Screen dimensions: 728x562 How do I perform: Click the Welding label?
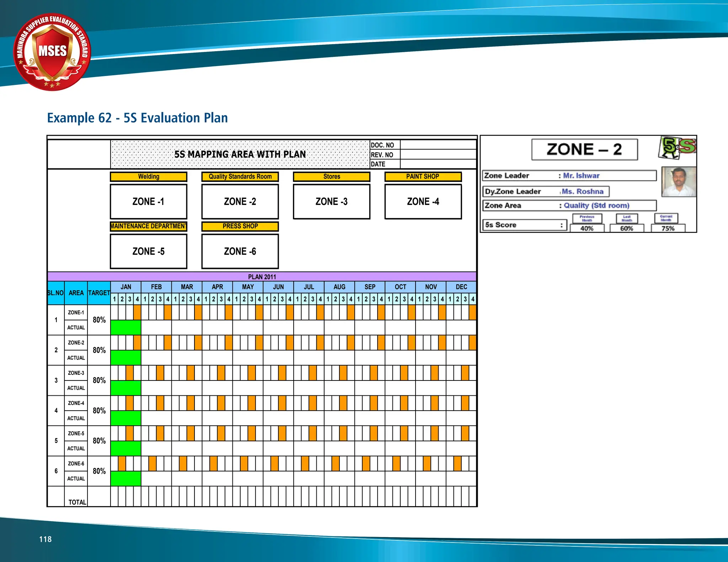(x=149, y=177)
